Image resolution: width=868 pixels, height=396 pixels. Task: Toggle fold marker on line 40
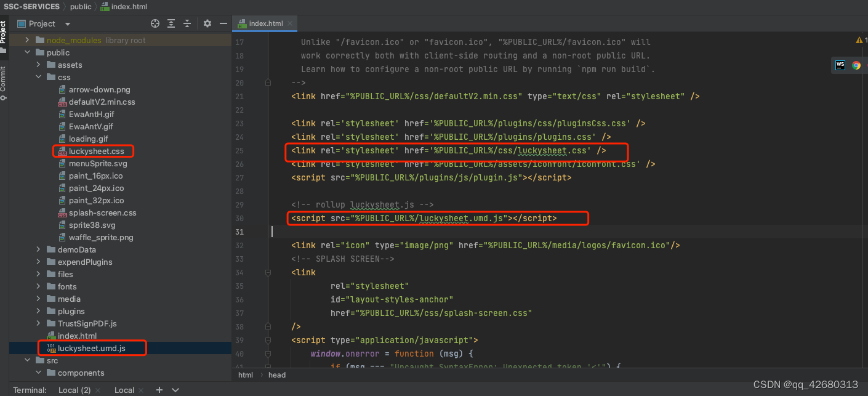[268, 354]
